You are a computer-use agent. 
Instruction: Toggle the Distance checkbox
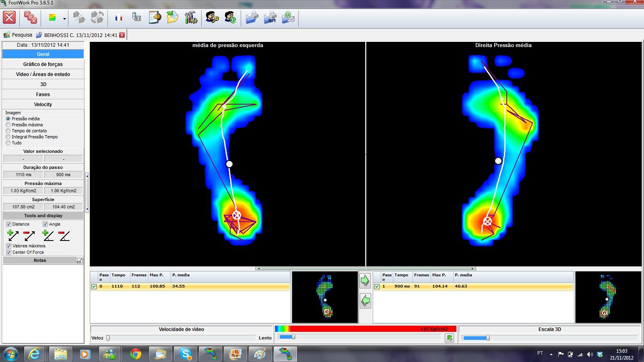tap(8, 224)
